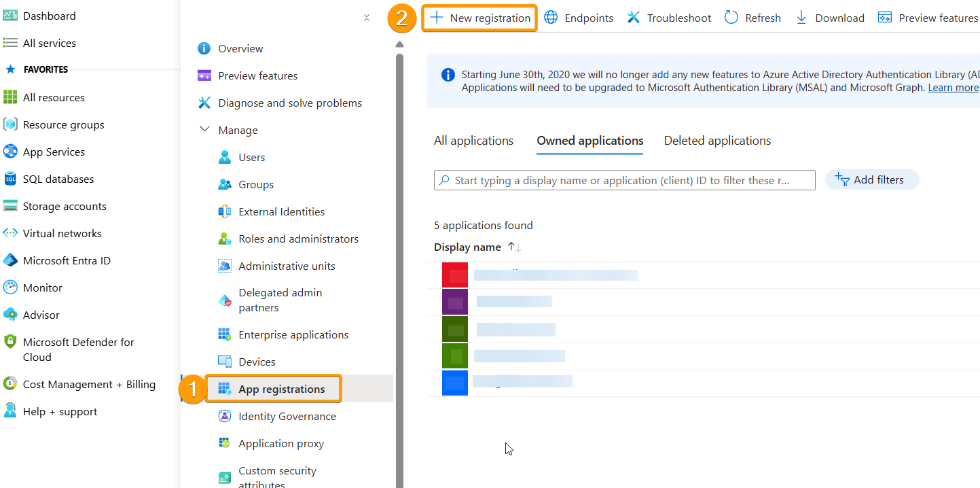The image size is (980, 488).
Task: Focus the display name filter search box
Action: pos(625,180)
